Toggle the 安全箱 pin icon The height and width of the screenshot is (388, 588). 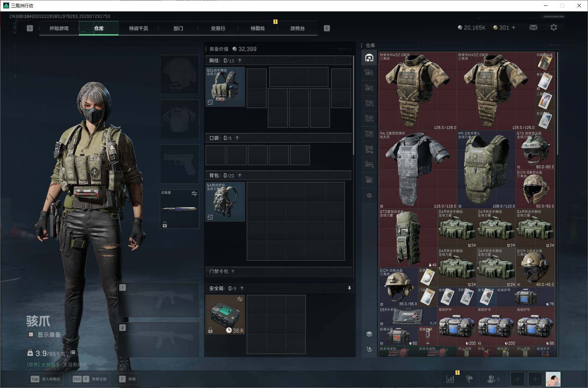[x=349, y=288]
